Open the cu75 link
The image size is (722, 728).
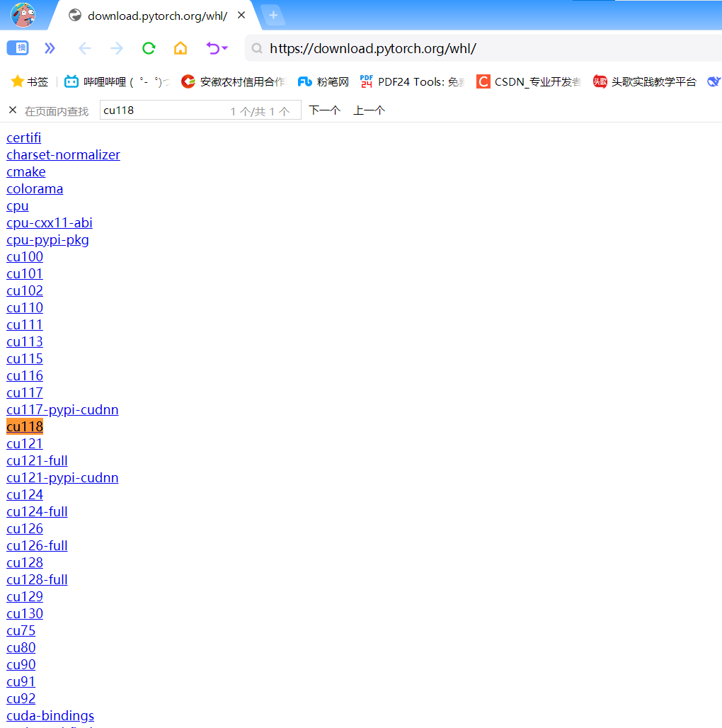tap(21, 630)
